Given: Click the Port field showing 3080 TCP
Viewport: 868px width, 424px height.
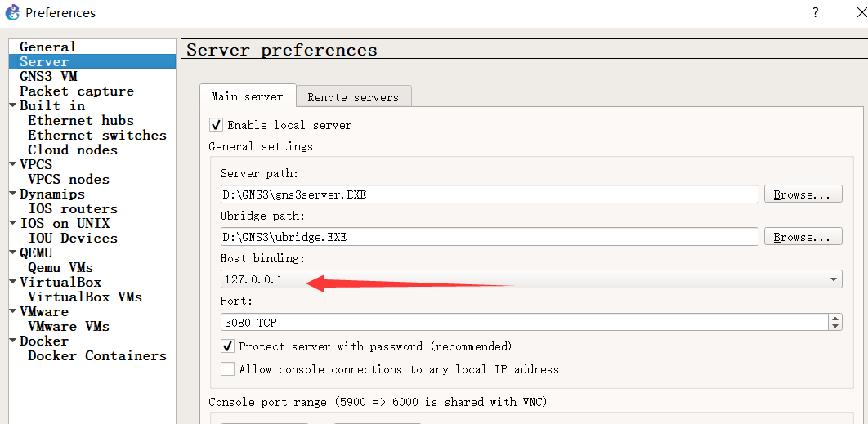Looking at the screenshot, I should (x=524, y=322).
